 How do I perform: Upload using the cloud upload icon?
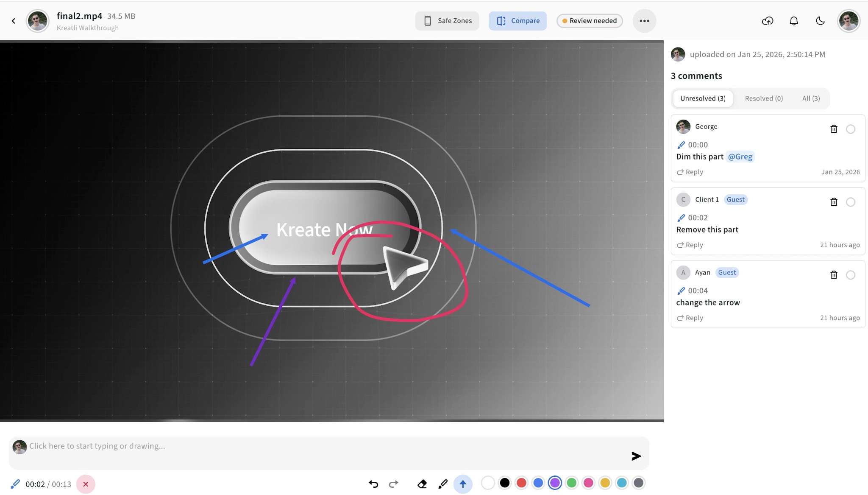pyautogui.click(x=768, y=20)
